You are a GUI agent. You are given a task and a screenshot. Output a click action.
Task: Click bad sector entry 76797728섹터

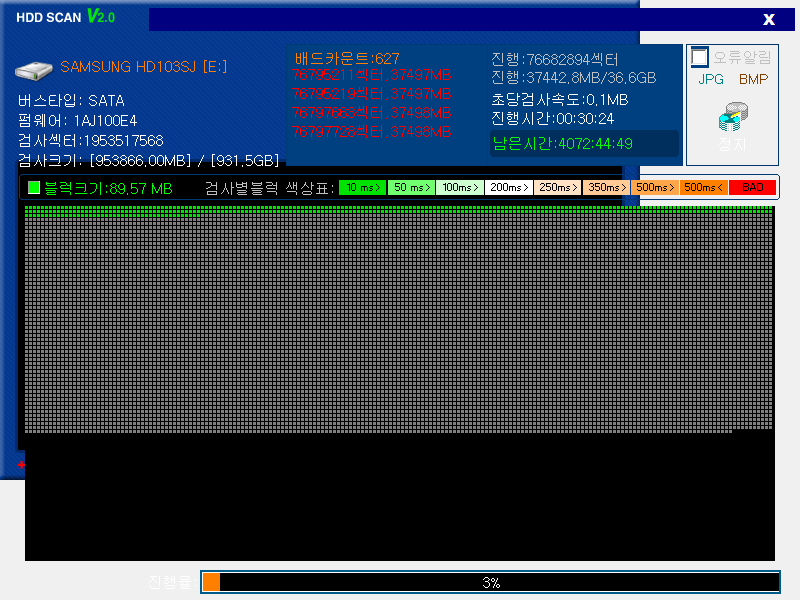[x=371, y=132]
